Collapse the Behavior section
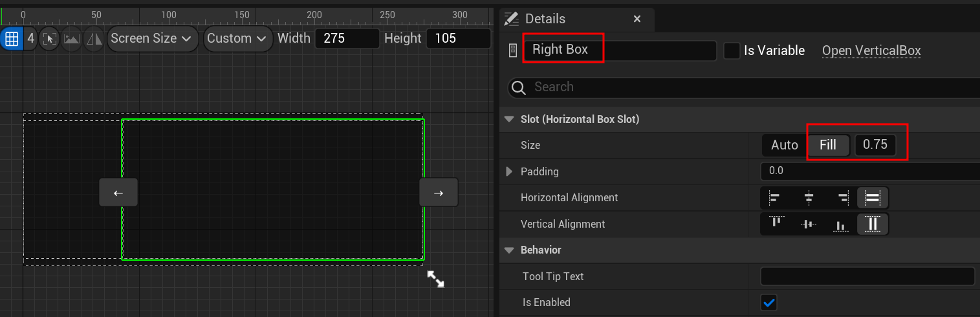 coord(508,250)
